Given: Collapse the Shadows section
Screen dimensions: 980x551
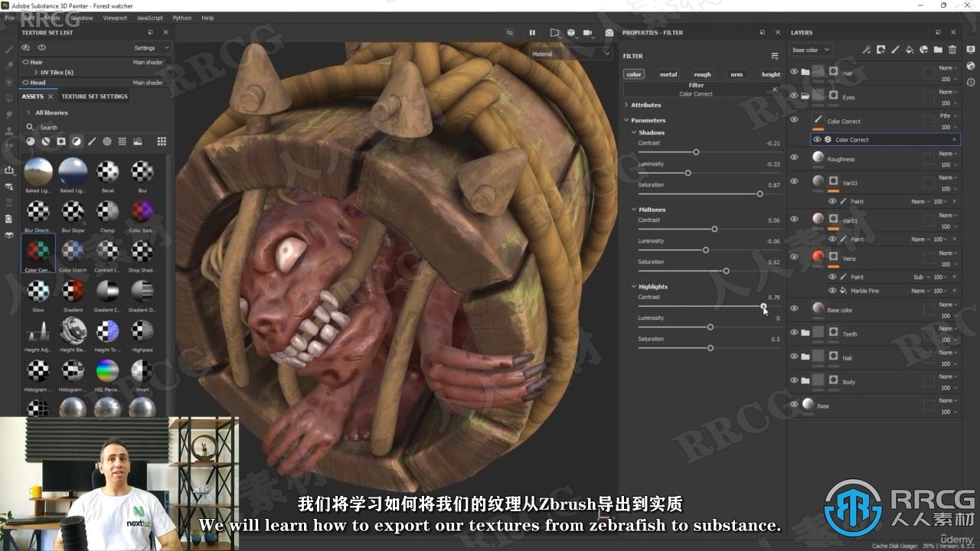Looking at the screenshot, I should pyautogui.click(x=634, y=132).
